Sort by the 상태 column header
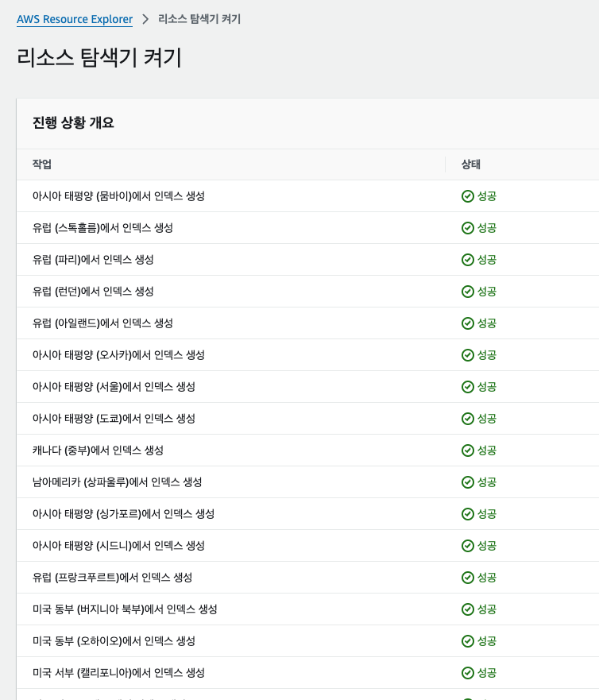This screenshot has height=700, width=599. click(471, 164)
